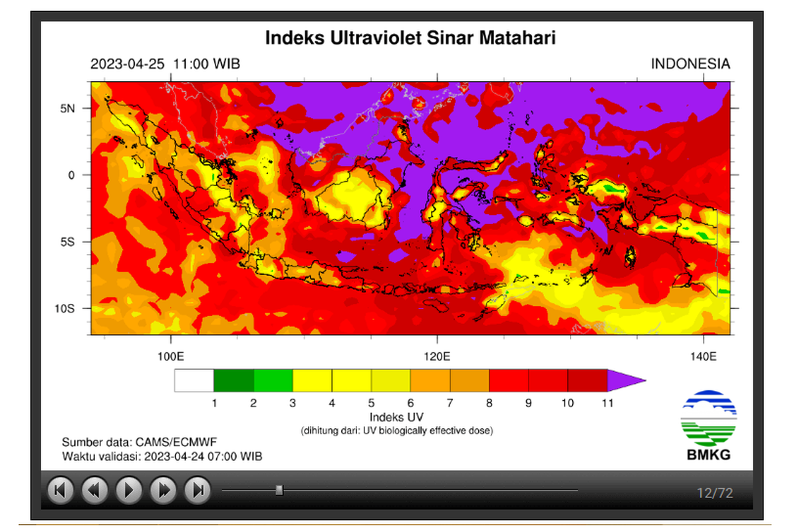Click the date label '2023-04-25 11:00 WIB'
The height and width of the screenshot is (532, 798).
pos(165,64)
